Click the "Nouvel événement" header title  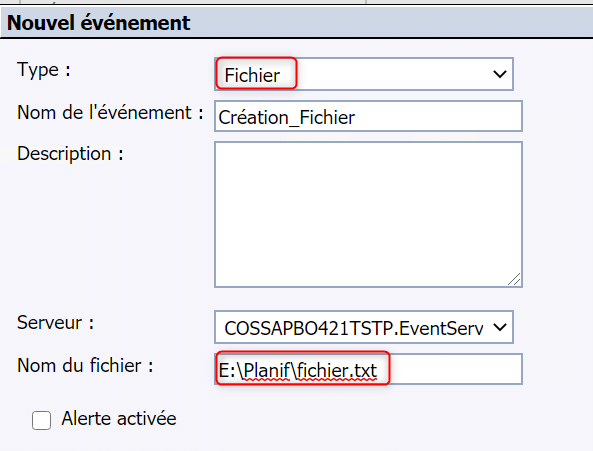[x=98, y=23]
